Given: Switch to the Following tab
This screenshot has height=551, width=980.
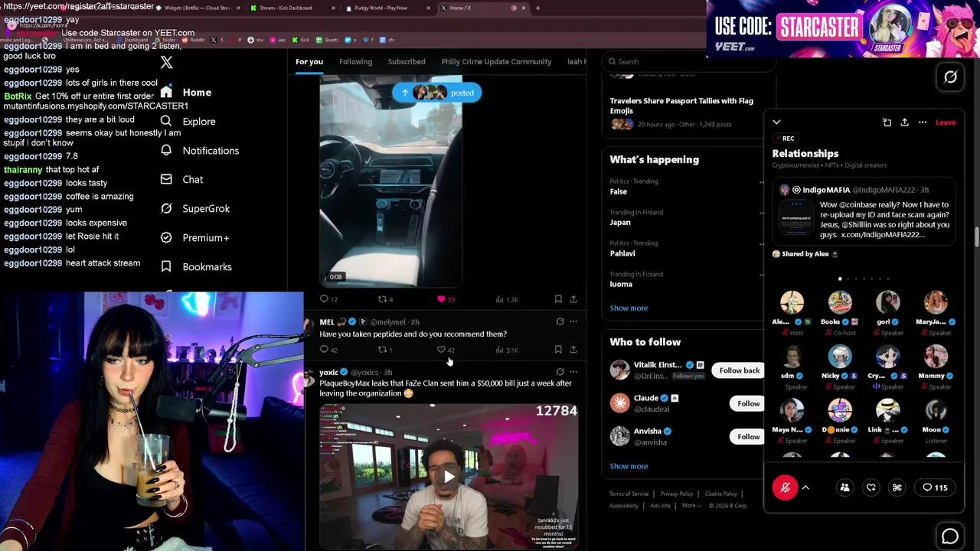Looking at the screenshot, I should 356,61.
